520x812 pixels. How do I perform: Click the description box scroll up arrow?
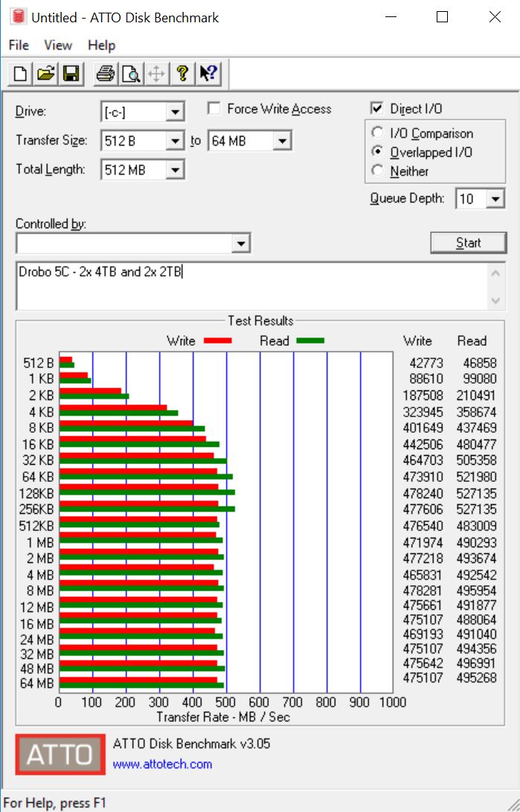(495, 273)
